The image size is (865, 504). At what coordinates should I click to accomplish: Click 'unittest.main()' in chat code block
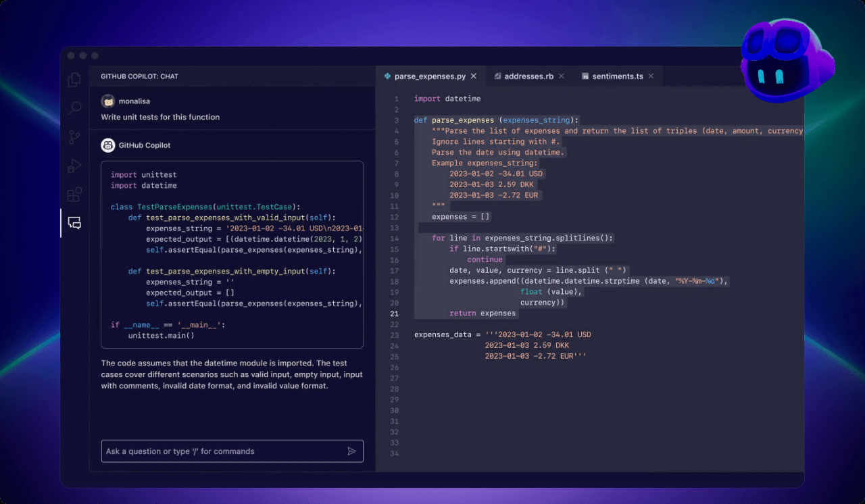[162, 335]
